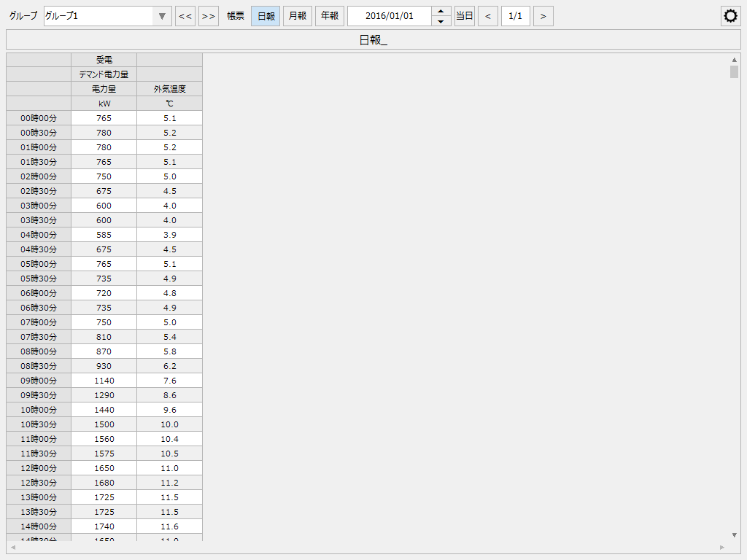
Task: Click the down arrow on the date stepper
Action: [441, 19]
